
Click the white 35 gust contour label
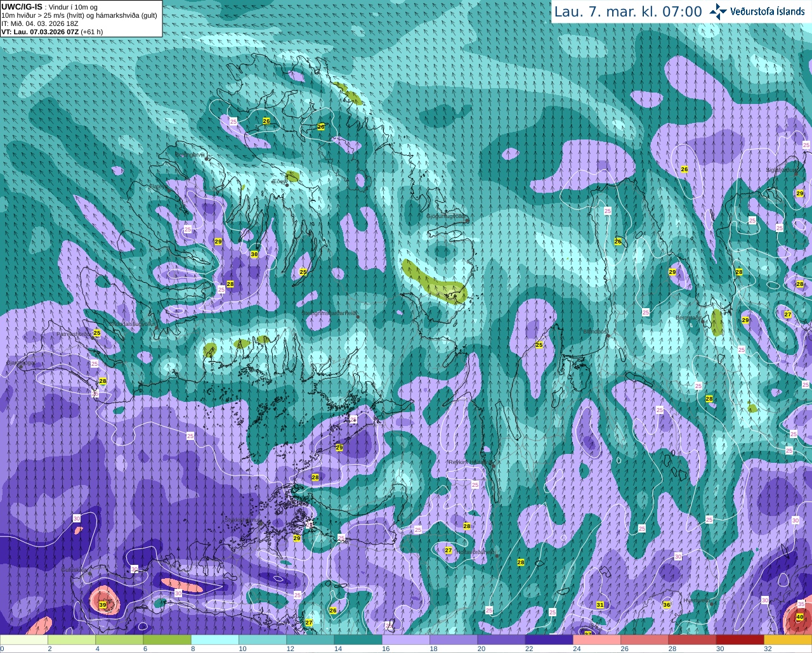[x=801, y=604]
